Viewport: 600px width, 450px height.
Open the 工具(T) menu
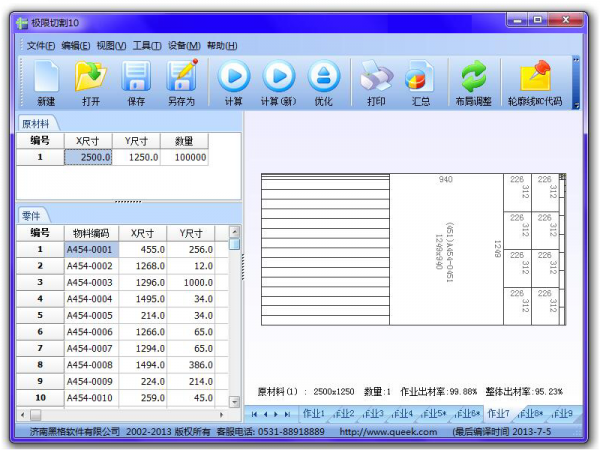tap(147, 46)
